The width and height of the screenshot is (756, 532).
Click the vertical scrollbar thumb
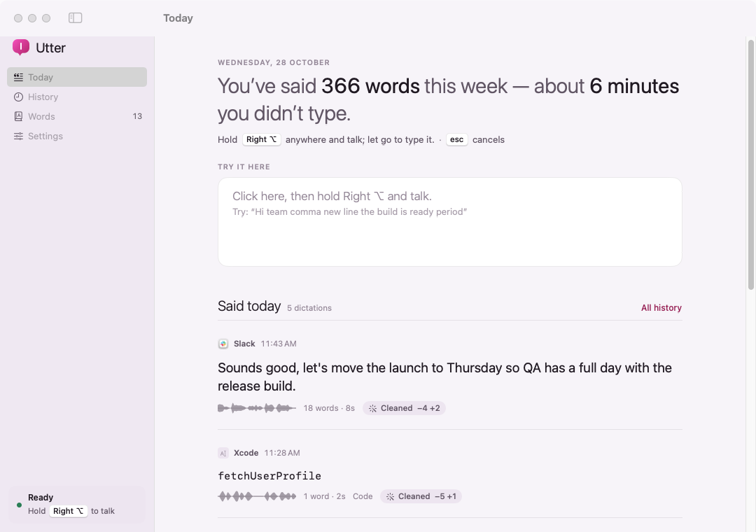[750, 165]
